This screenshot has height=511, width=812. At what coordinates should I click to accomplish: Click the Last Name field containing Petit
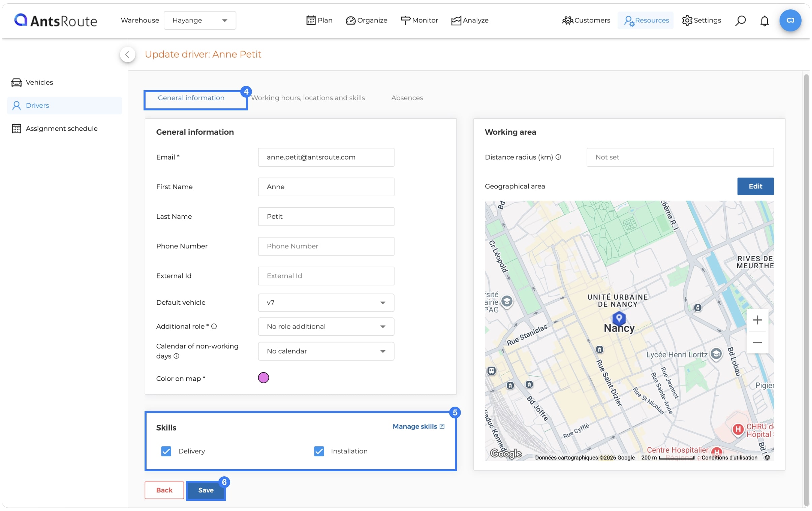click(x=326, y=216)
